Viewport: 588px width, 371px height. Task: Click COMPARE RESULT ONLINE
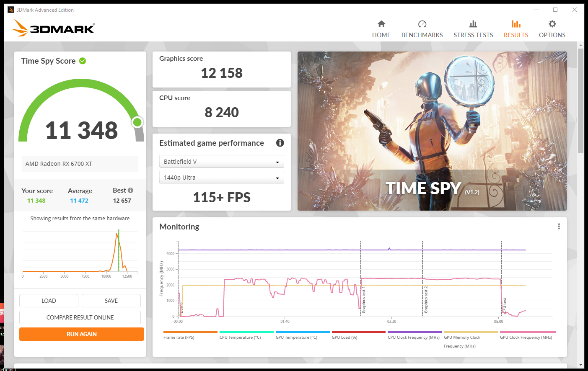point(80,317)
